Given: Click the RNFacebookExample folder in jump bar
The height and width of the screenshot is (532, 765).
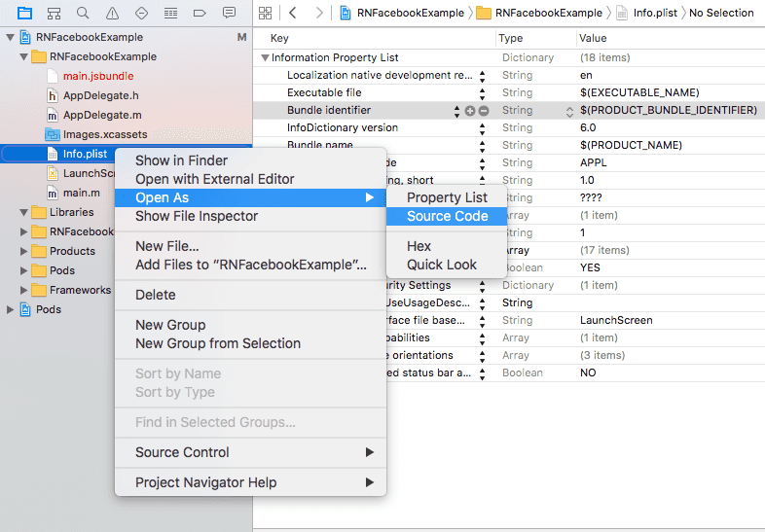Looking at the screenshot, I should pyautogui.click(x=540, y=13).
